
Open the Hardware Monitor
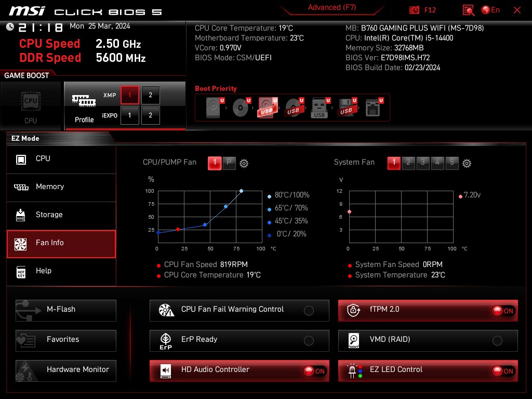coord(66,371)
